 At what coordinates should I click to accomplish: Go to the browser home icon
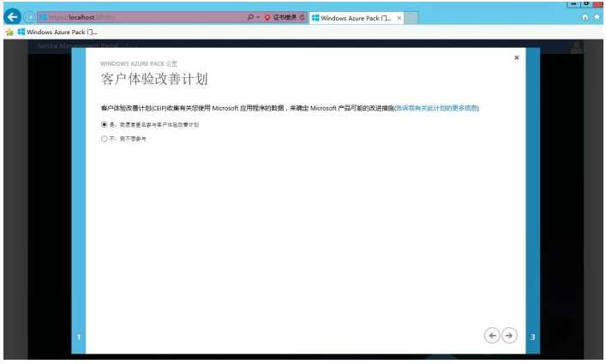[585, 17]
